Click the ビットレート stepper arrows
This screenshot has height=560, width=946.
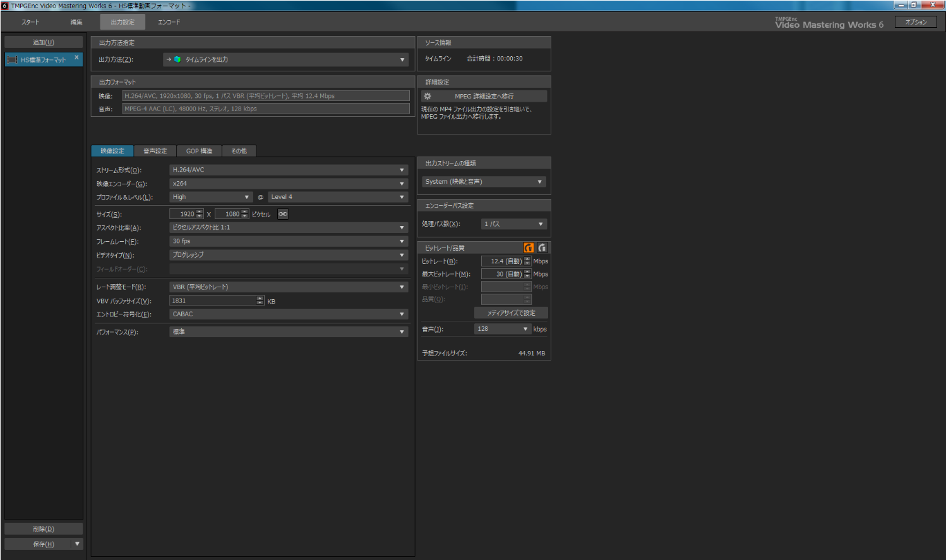click(x=528, y=261)
